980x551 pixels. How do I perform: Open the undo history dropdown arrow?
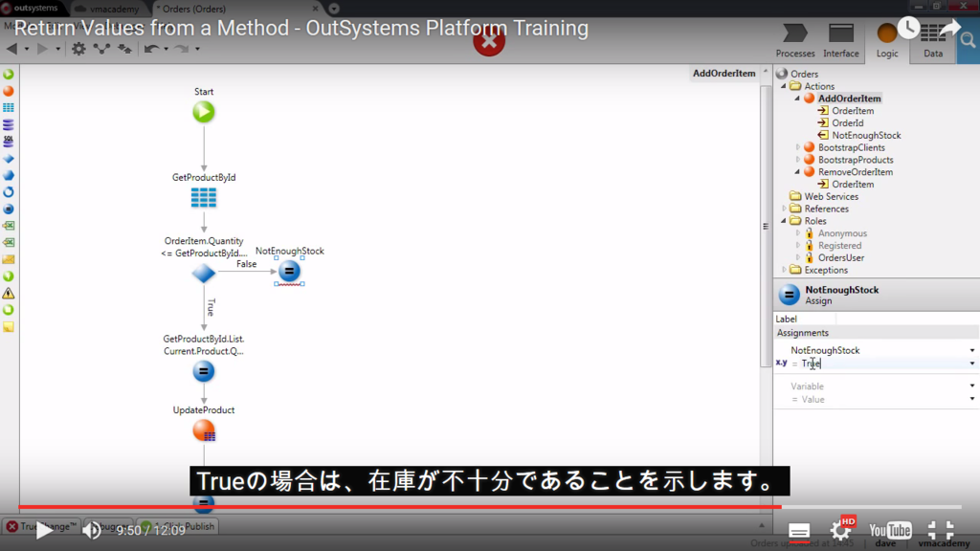click(167, 49)
